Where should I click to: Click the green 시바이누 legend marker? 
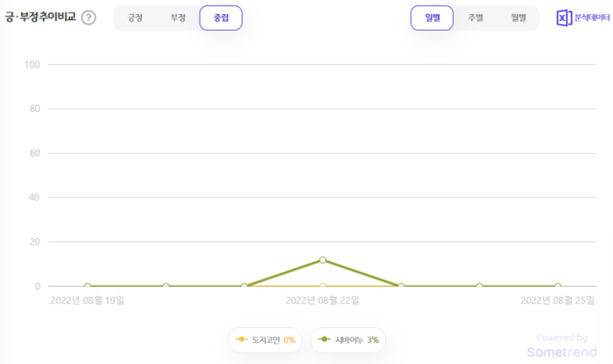click(325, 339)
